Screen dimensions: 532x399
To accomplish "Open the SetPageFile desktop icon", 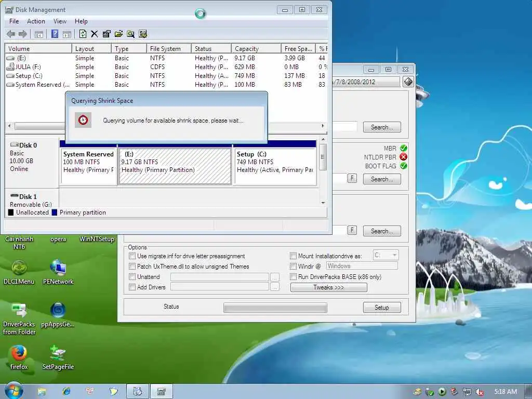I will pyautogui.click(x=58, y=357).
